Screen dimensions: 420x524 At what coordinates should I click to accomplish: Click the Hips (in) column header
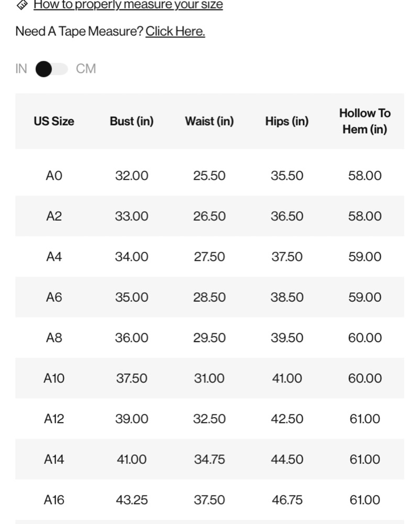(x=287, y=122)
